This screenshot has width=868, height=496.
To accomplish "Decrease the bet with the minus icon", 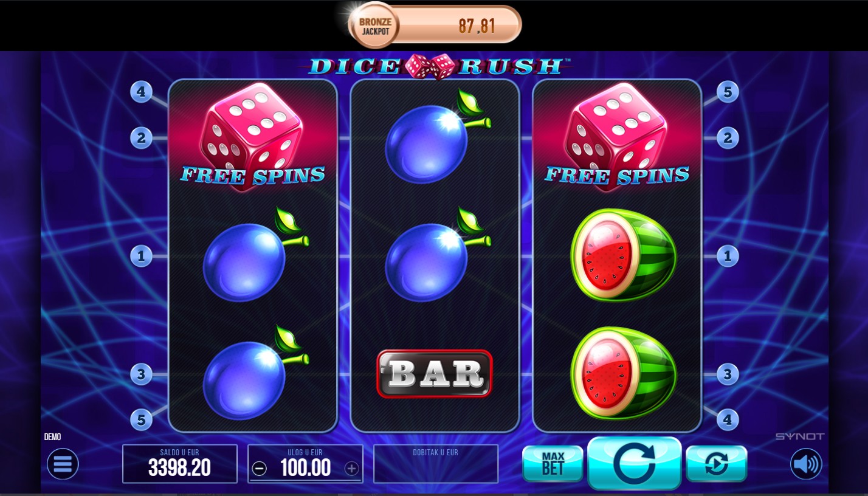I will click(260, 469).
